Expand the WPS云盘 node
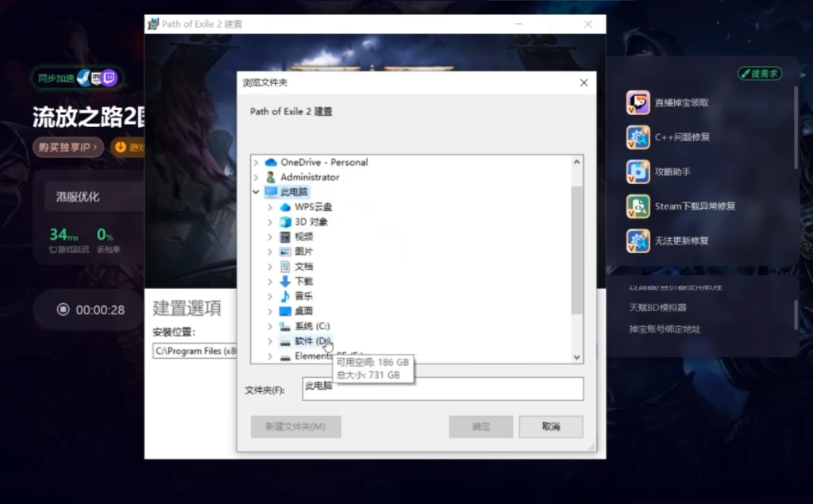The image size is (813, 504). (270, 207)
